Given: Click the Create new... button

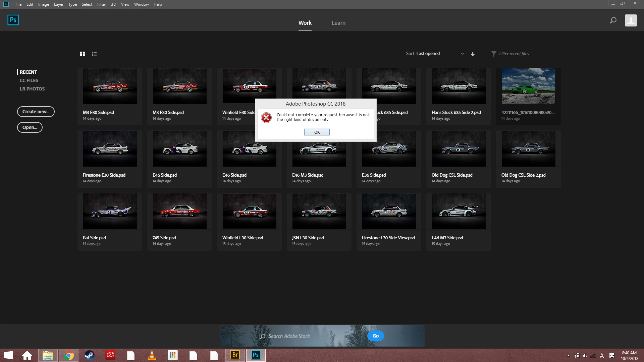Looking at the screenshot, I should (x=36, y=112).
